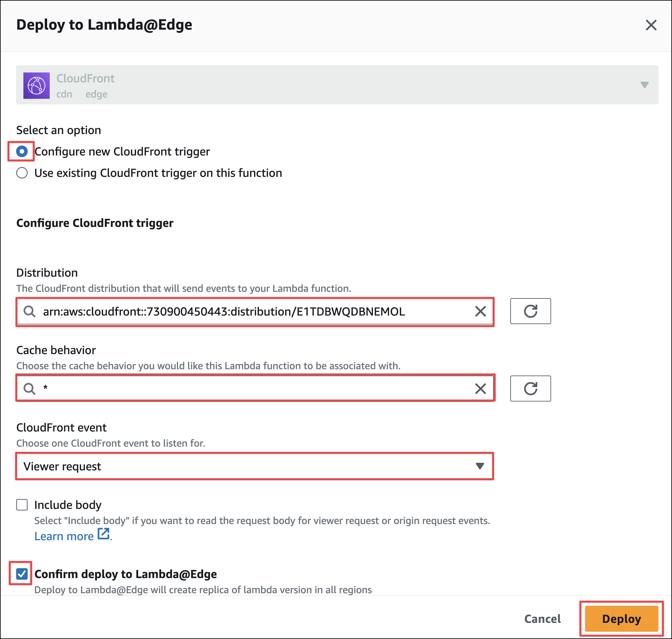Image resolution: width=672 pixels, height=639 pixels.
Task: Close the Deploy to Lambda@Edge dialog
Action: coord(651,25)
